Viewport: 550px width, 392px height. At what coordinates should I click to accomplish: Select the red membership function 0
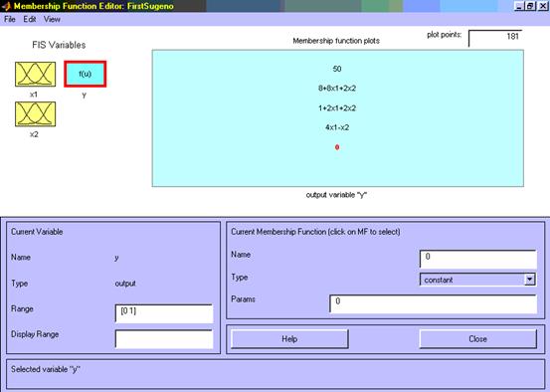pos(337,147)
